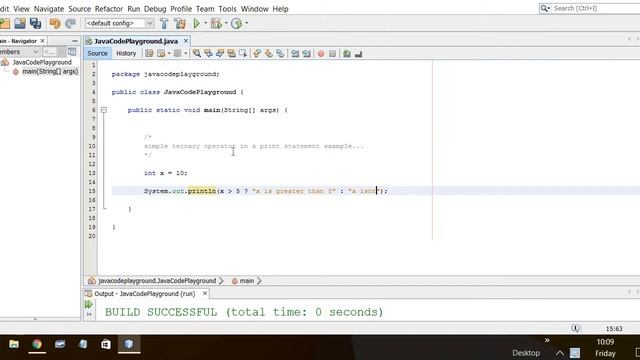The height and width of the screenshot is (360, 640).
Task: Click the Shift Line Right icon
Action: pyautogui.click(x=307, y=53)
